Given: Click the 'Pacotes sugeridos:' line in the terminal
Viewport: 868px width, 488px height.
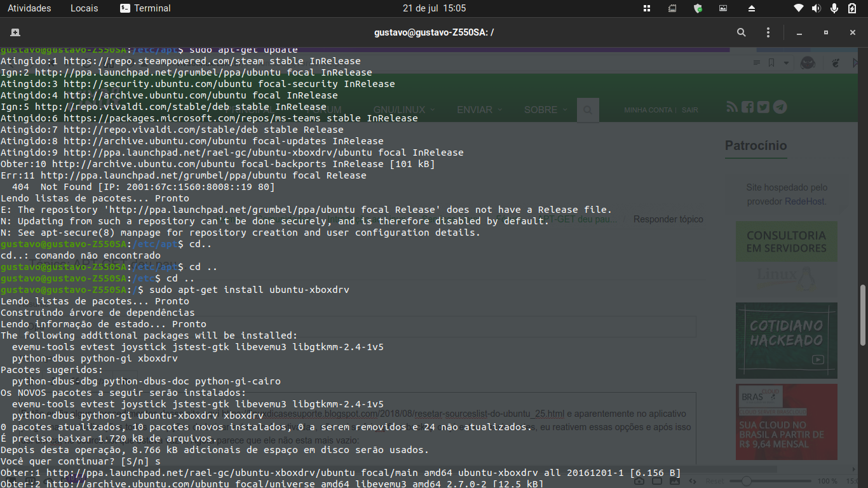Looking at the screenshot, I should tap(51, 370).
